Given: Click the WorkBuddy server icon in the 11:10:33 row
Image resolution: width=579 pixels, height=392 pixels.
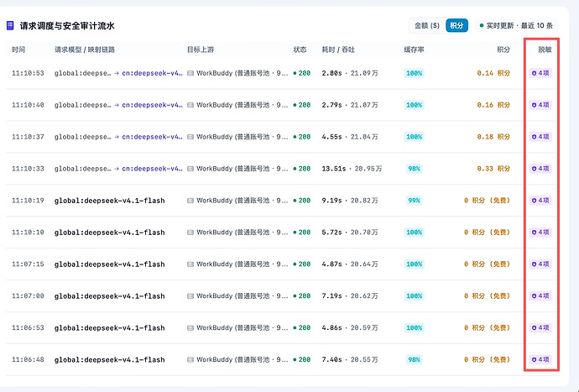Looking at the screenshot, I should pos(190,169).
